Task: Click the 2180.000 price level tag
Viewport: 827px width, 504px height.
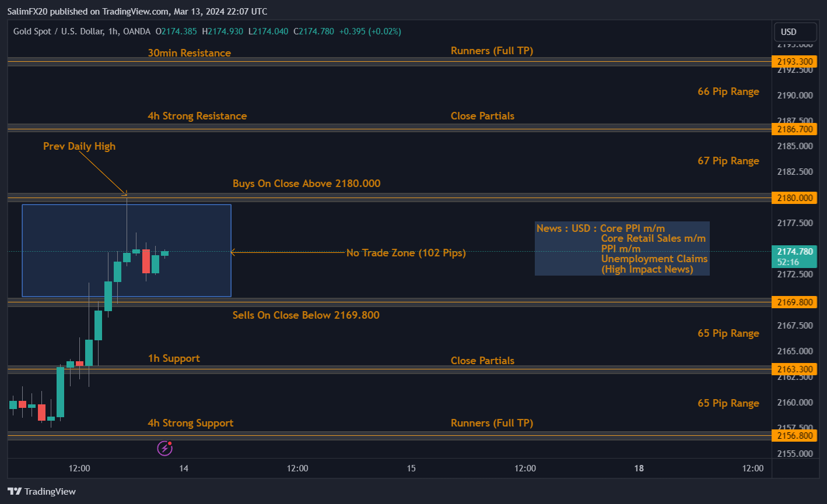Action: [794, 198]
